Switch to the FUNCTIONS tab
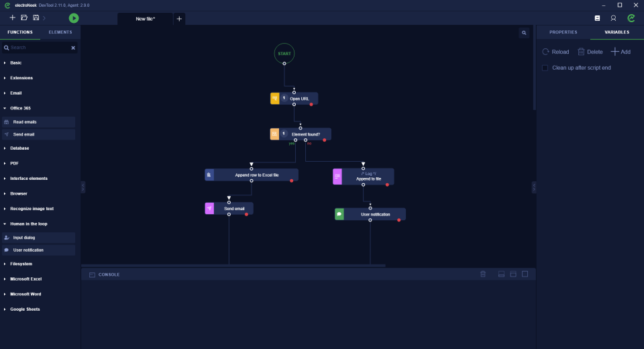Image resolution: width=644 pixels, height=349 pixels. (x=20, y=32)
